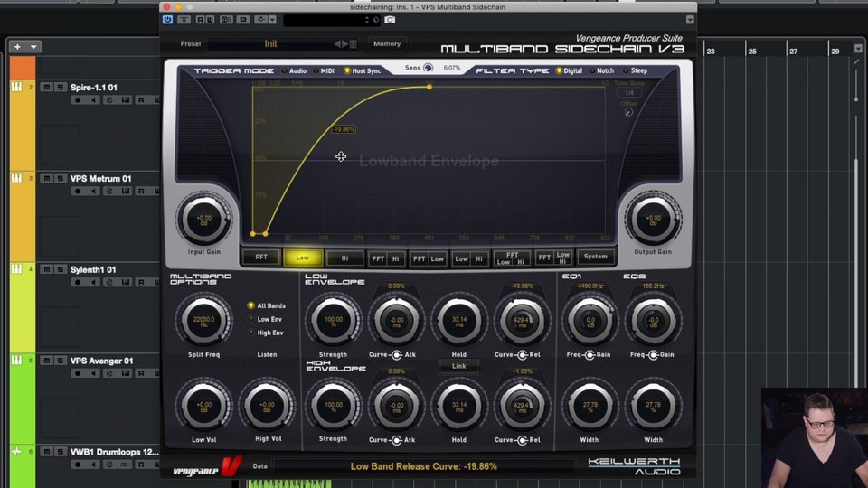This screenshot has height=488, width=868.
Task: Open instrument editor for VPS Metrum 01
Action: [x=126, y=192]
